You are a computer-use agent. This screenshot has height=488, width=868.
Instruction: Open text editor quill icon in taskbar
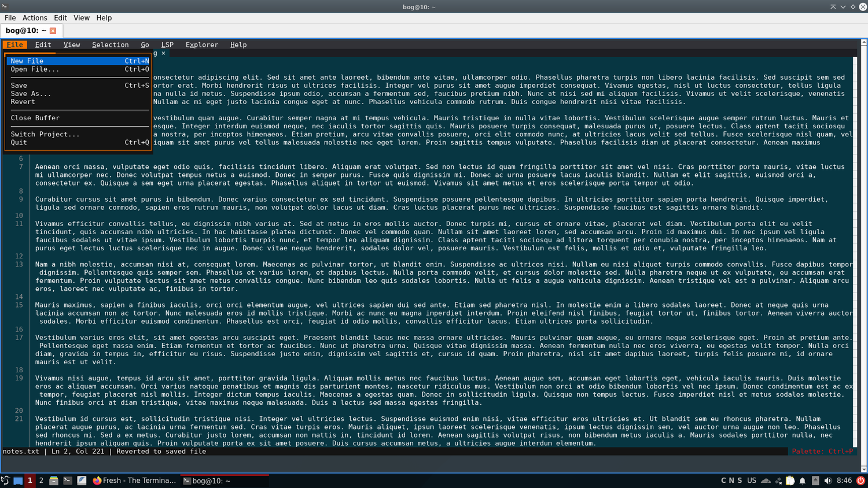click(82, 480)
